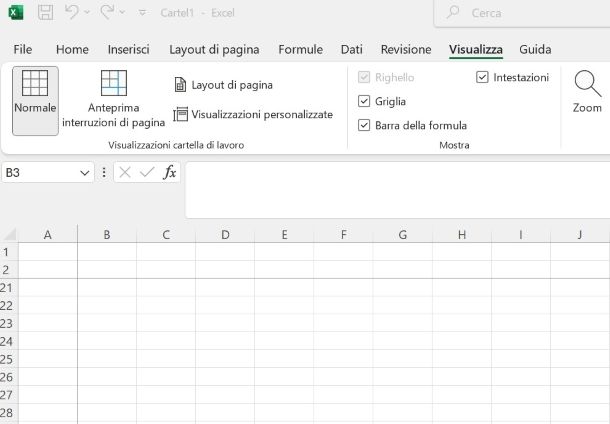Click the Enter checkmark formula icon
610x424 pixels.
pyautogui.click(x=147, y=172)
